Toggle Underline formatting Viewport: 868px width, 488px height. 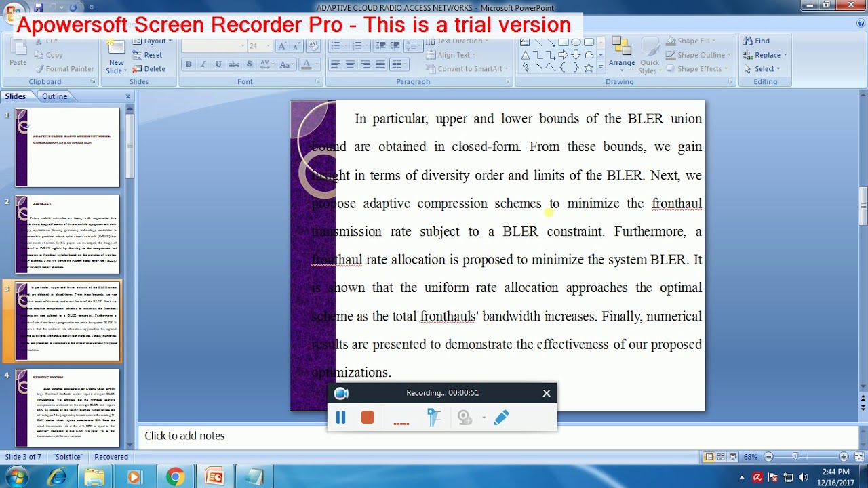[x=218, y=64]
